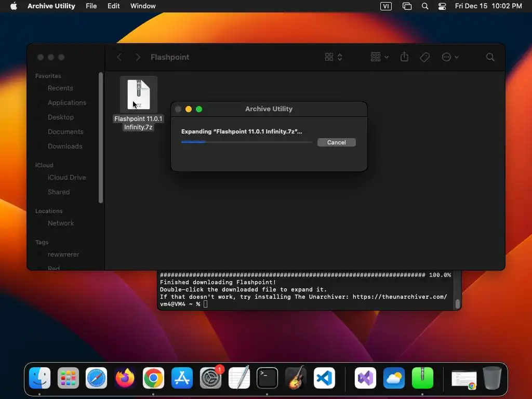Click the expansion progress bar
Viewport: 532px width, 399px height.
[247, 142]
